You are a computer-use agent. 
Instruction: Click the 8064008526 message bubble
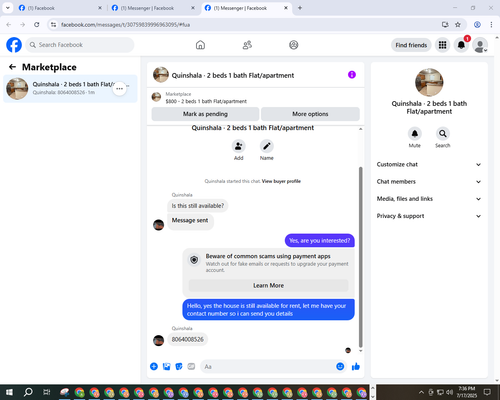point(188,339)
